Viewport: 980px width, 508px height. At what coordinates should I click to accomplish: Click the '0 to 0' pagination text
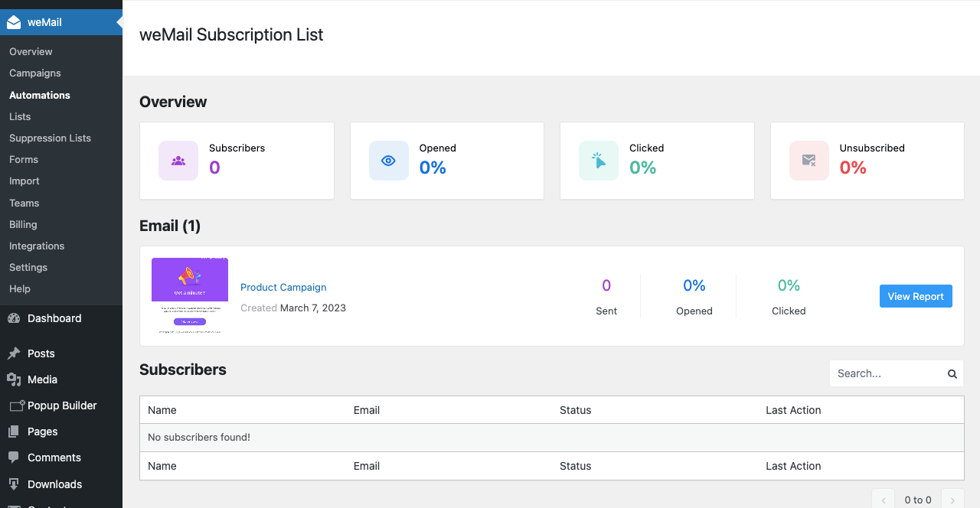[918, 500]
